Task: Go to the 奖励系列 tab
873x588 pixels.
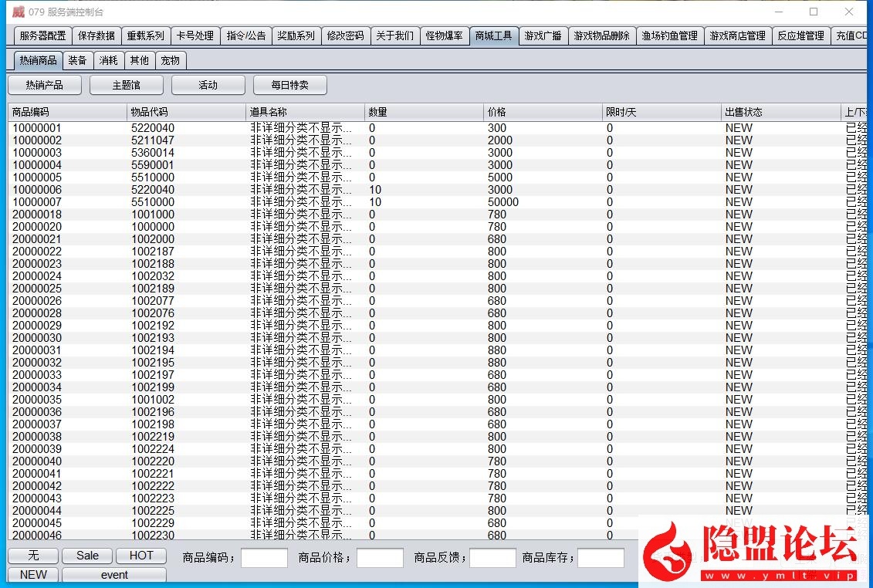Action: (296, 35)
